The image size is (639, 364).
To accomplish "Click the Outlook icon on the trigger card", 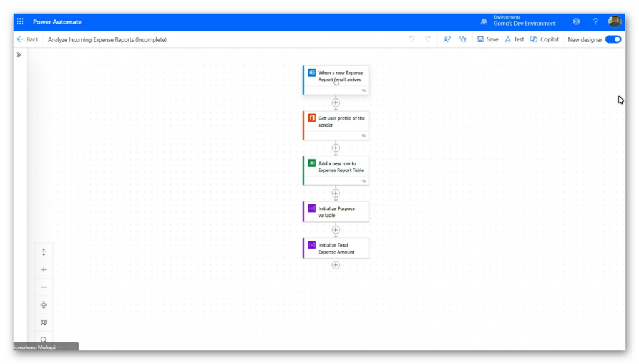I will (312, 72).
